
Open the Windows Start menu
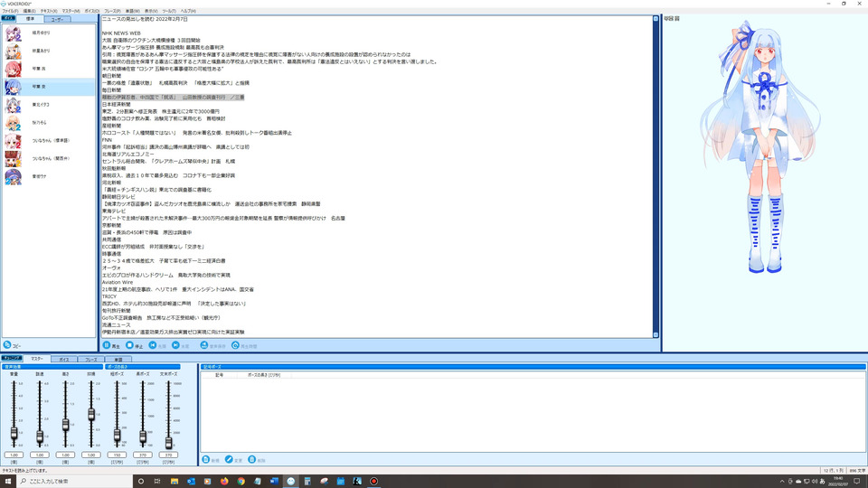(x=8, y=482)
